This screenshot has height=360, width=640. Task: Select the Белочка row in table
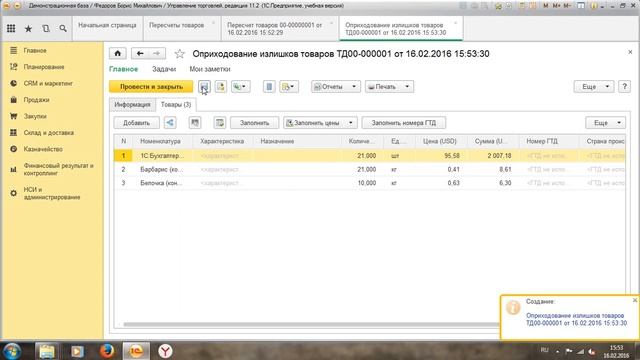tap(369, 183)
